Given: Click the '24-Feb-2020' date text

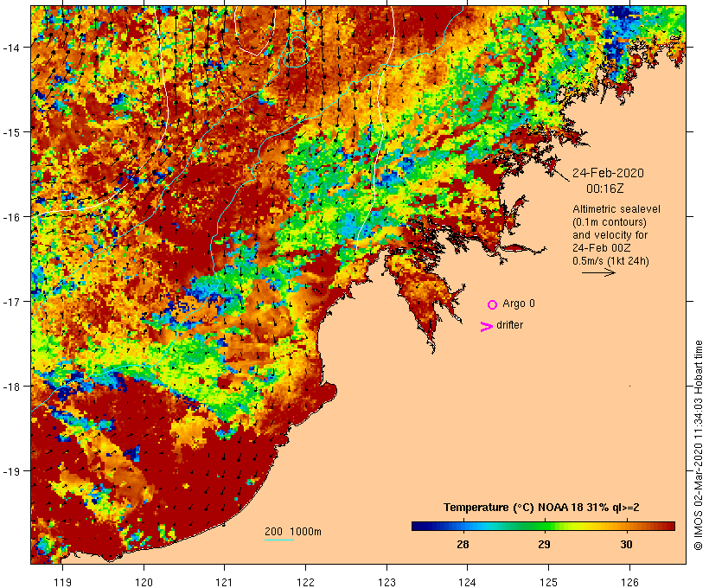Looking at the screenshot, I should [608, 173].
